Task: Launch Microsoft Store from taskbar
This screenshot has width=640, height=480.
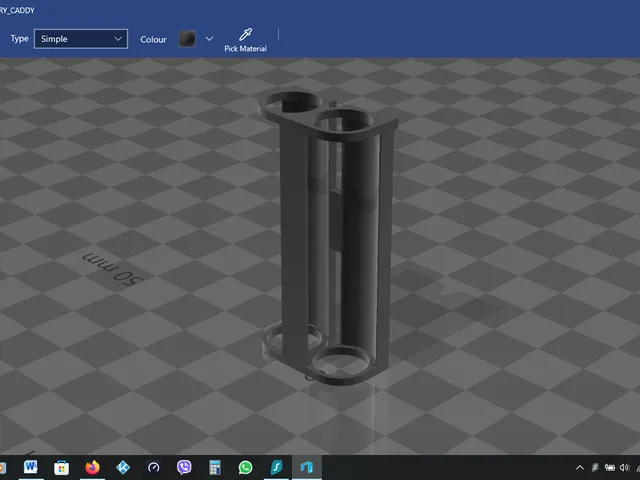Action: [61, 467]
